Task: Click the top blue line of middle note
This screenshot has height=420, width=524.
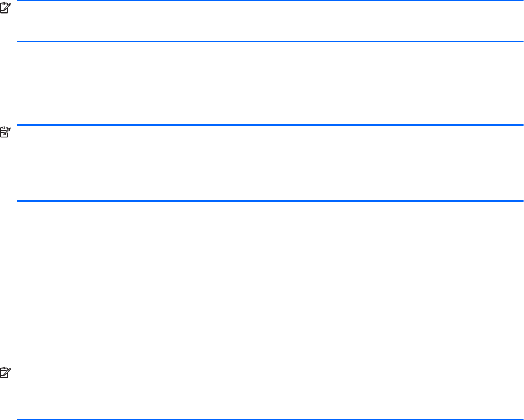Action: (x=270, y=125)
